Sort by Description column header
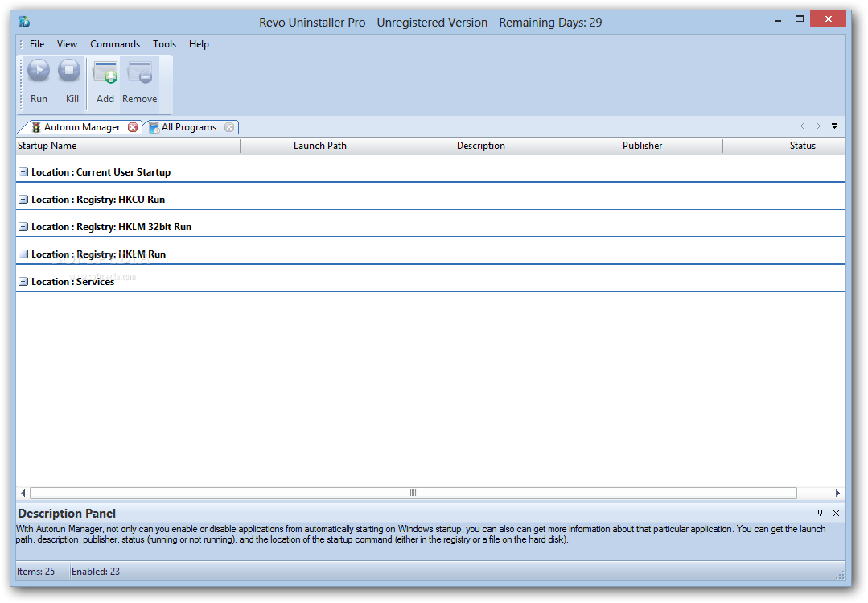Screen dimensions: 868x603 click(481, 146)
